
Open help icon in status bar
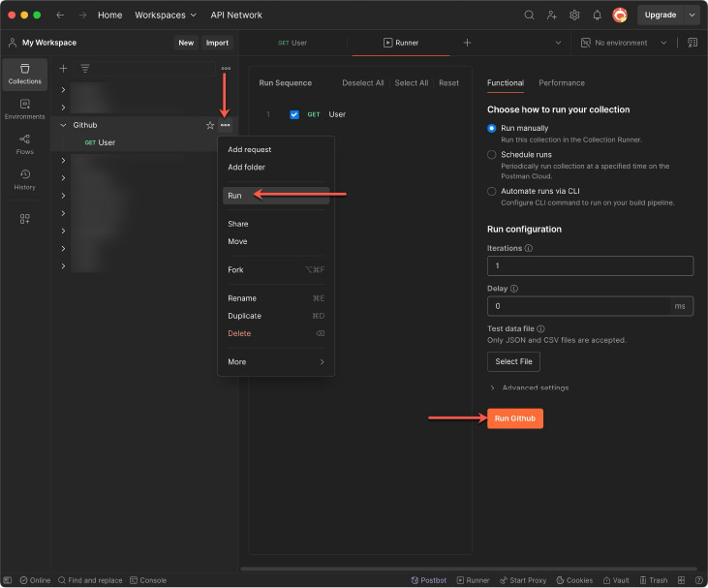pyautogui.click(x=699, y=580)
